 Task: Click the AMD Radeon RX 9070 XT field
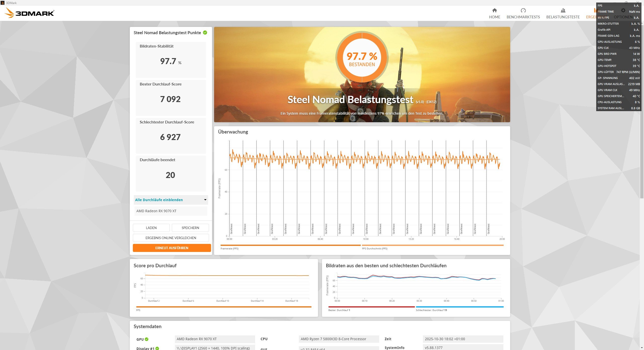pyautogui.click(x=171, y=211)
